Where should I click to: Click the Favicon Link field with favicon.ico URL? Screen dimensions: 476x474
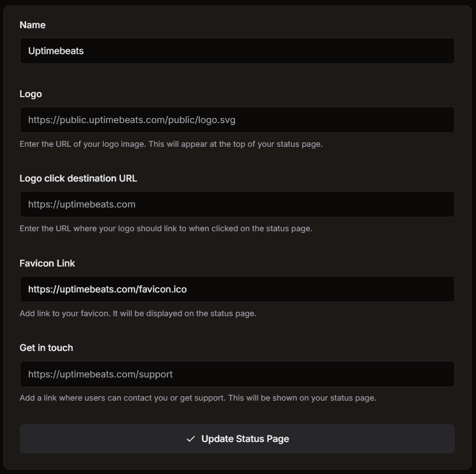[237, 289]
